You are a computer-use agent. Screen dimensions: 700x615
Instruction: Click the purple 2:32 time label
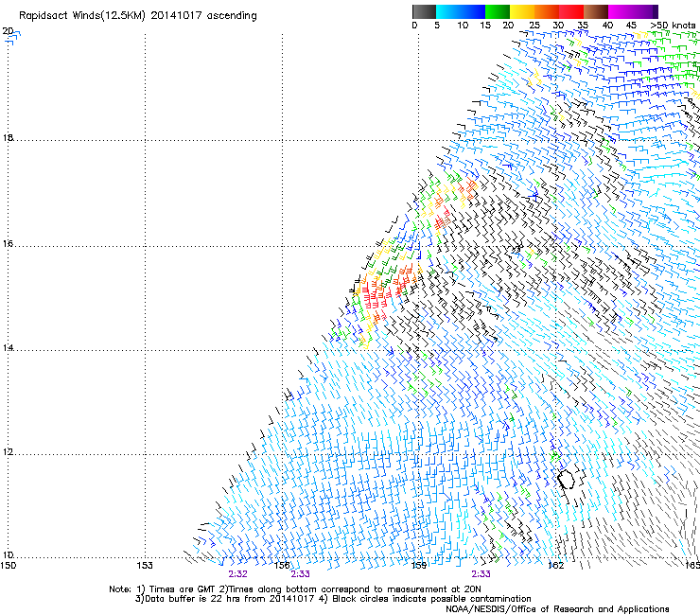[237, 574]
